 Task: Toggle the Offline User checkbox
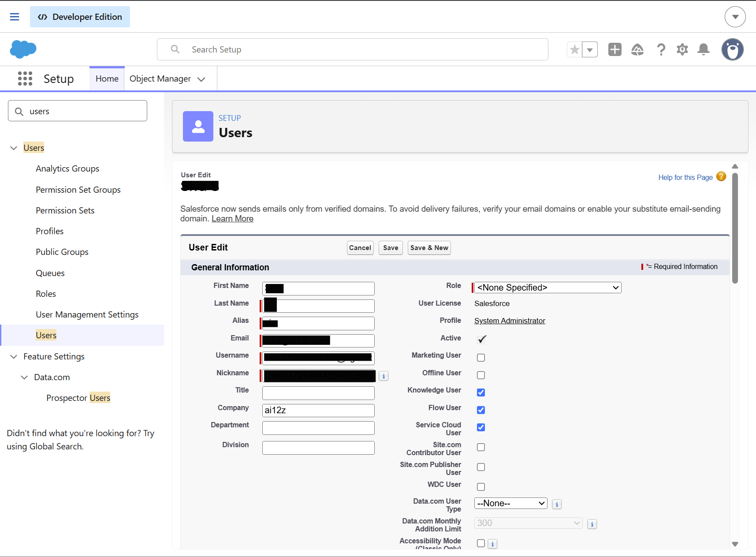tap(481, 375)
